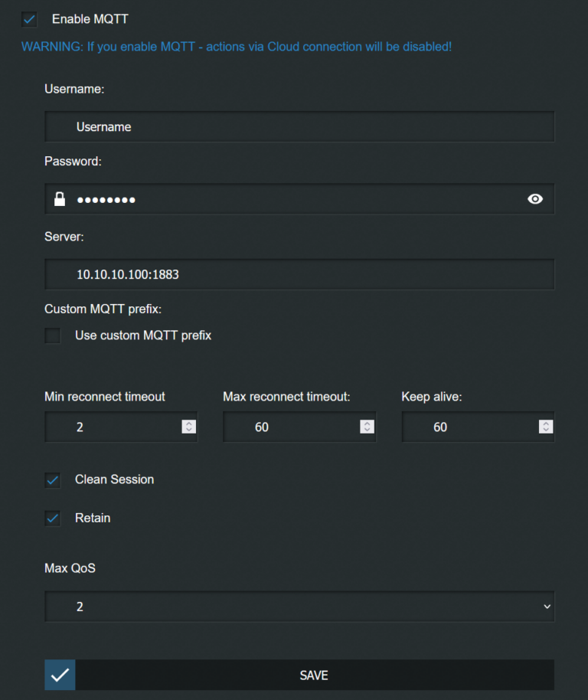The height and width of the screenshot is (700, 588).
Task: Click the eye icon to reveal the password
Action: [x=536, y=199]
